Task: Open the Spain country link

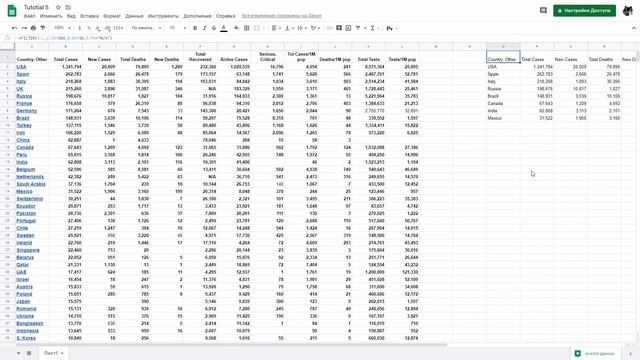Action: click(x=23, y=74)
